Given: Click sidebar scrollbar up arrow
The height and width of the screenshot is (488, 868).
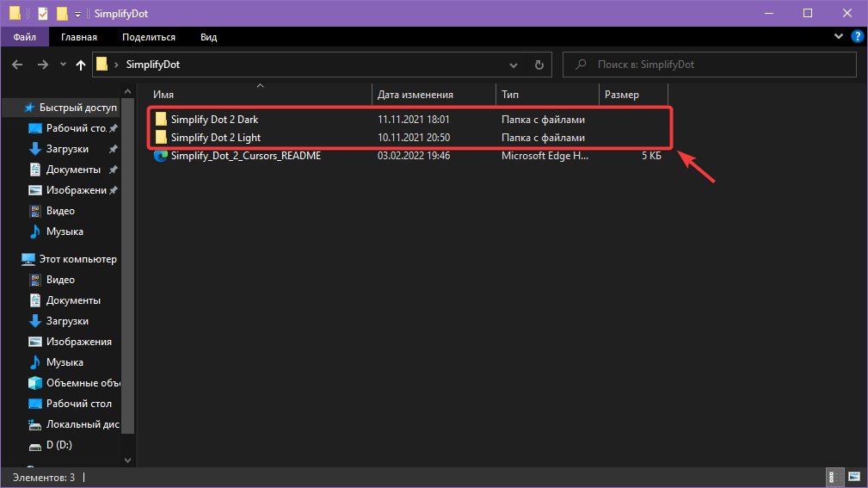Looking at the screenshot, I should [128, 91].
